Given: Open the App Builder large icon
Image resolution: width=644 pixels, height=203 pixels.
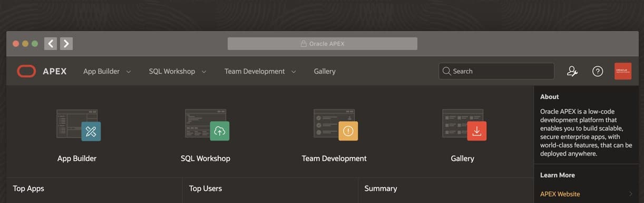Looking at the screenshot, I should pyautogui.click(x=78, y=125).
